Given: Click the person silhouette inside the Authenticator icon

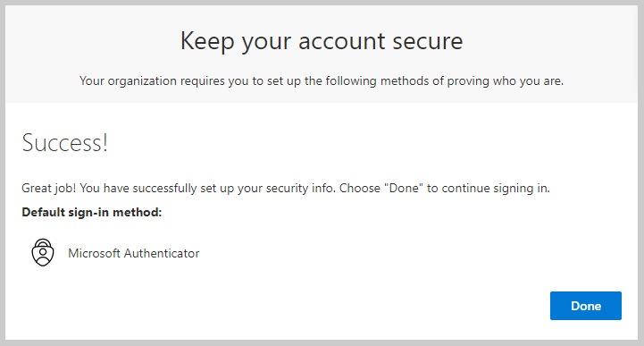Looking at the screenshot, I should (x=43, y=255).
